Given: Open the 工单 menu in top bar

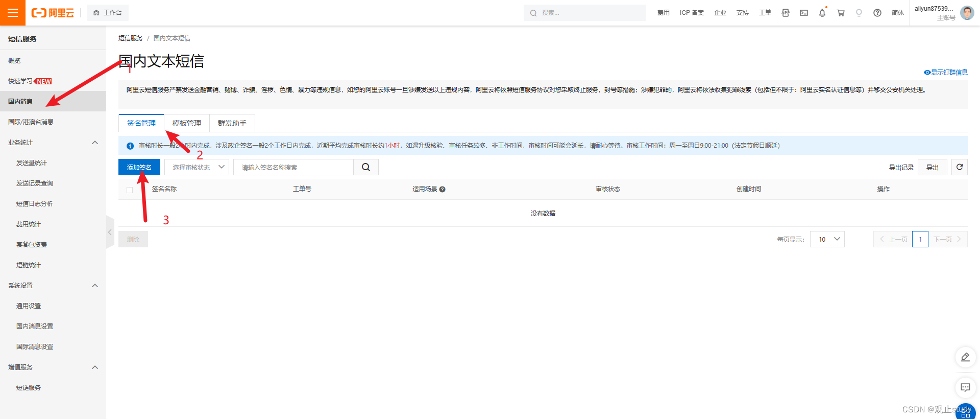Looking at the screenshot, I should click(x=765, y=13).
